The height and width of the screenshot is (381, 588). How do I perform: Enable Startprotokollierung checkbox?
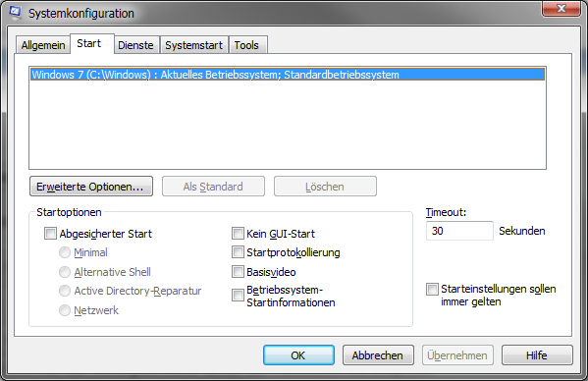[x=238, y=252]
